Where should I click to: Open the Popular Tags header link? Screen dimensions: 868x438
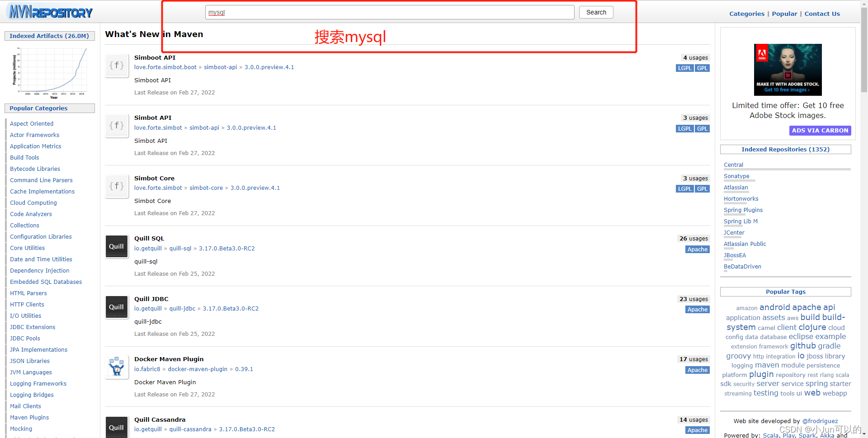(x=785, y=292)
